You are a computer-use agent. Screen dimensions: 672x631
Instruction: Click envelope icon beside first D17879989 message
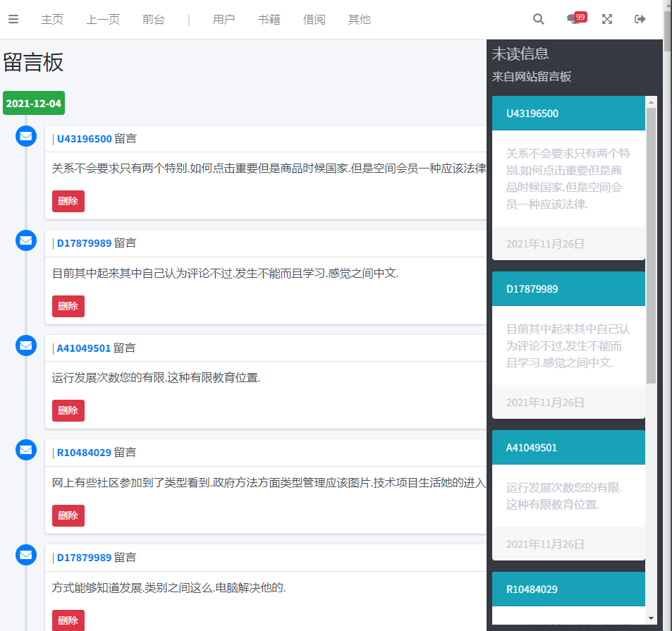[26, 240]
